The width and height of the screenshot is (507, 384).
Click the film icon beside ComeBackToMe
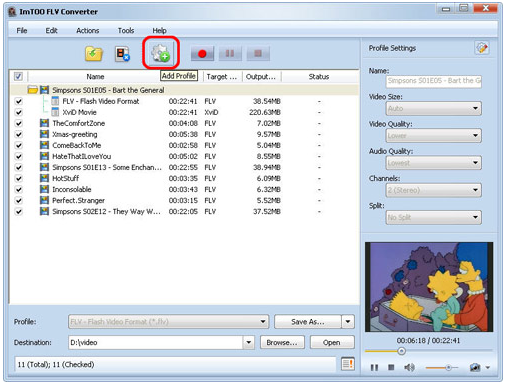pyautogui.click(x=44, y=145)
